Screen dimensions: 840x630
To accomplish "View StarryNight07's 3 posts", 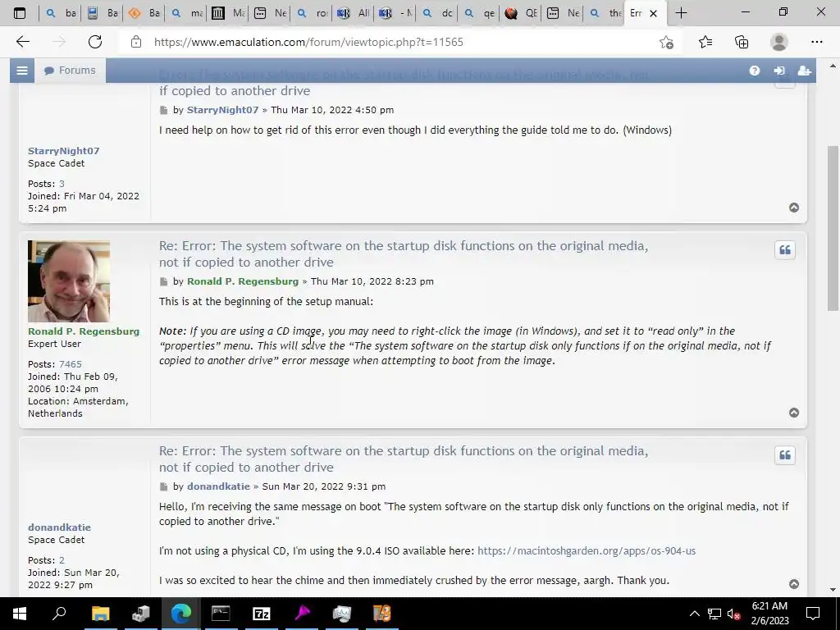I will [x=62, y=184].
